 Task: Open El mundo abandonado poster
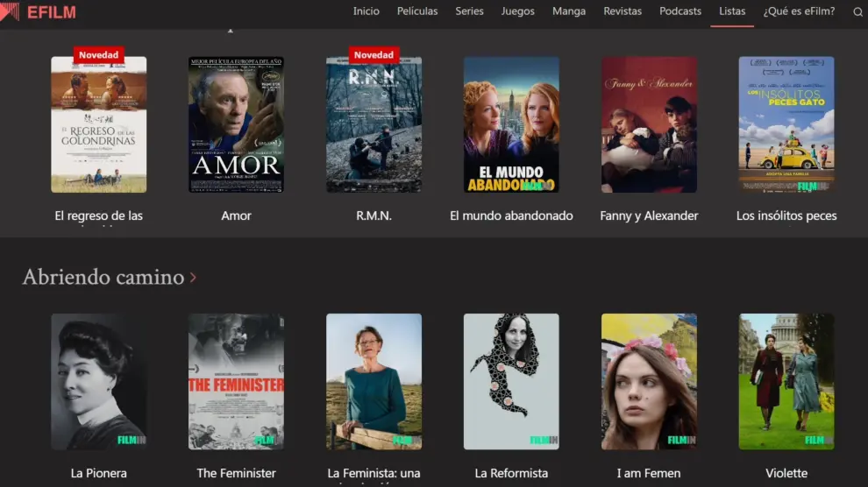(x=511, y=124)
